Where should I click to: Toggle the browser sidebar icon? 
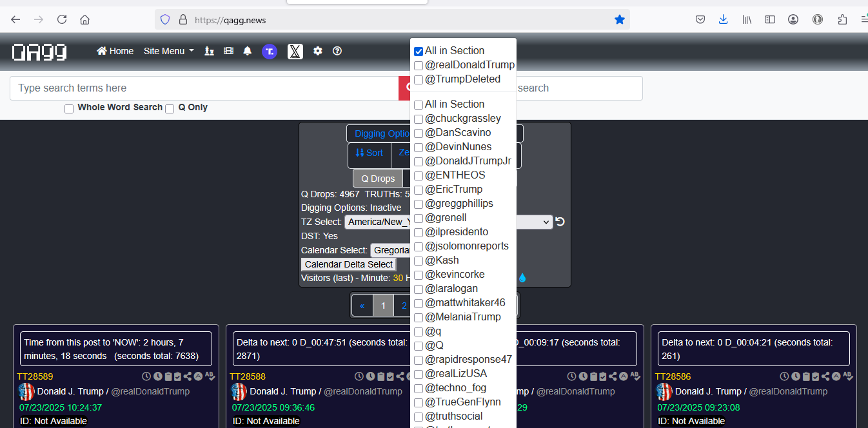click(770, 20)
